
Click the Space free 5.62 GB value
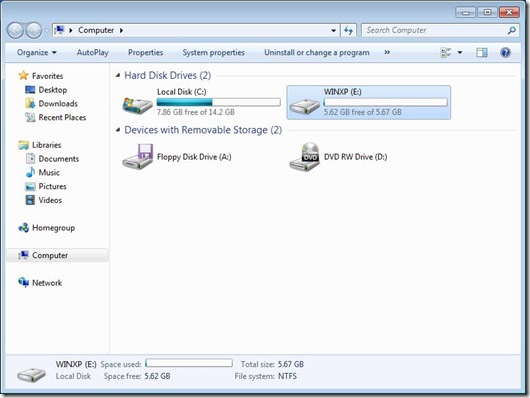tap(157, 376)
